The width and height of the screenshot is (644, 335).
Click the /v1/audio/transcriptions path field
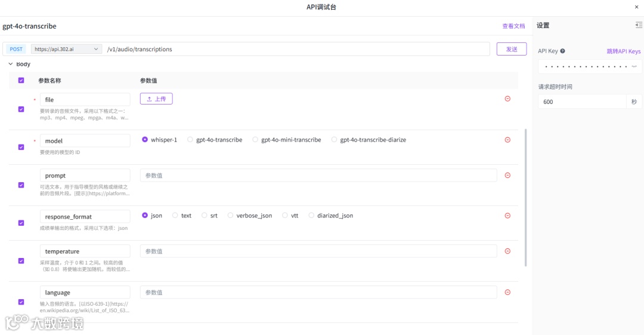point(297,49)
